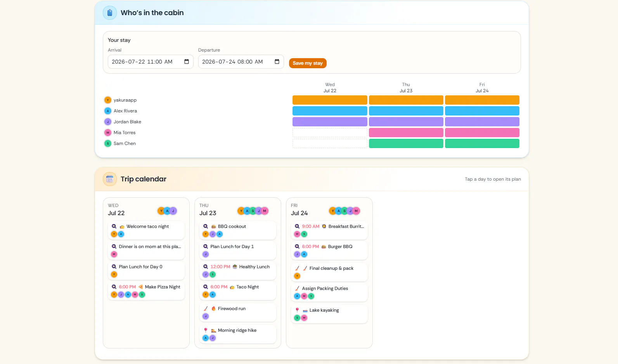618x364 pixels.
Task: Click attendee avatars group on THU Jul 23 header
Action: pyautogui.click(x=253, y=211)
